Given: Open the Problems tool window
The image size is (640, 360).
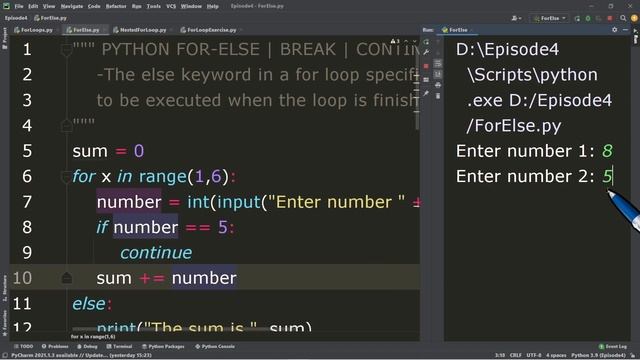Looking at the screenshot, I should (x=55, y=346).
